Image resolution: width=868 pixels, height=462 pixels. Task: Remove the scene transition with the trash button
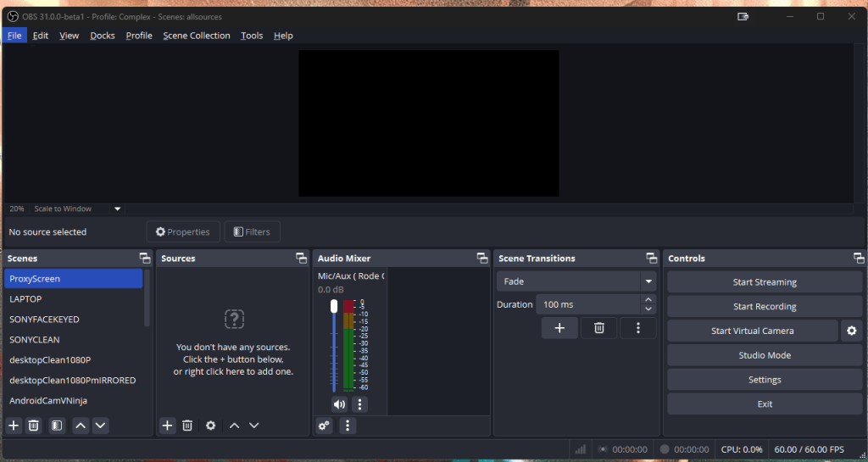599,328
